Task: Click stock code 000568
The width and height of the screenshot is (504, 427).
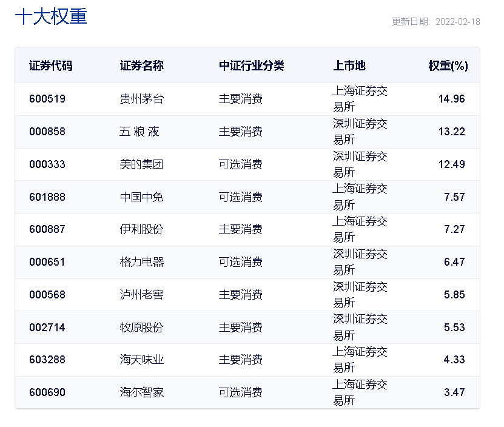Action: coord(47,295)
